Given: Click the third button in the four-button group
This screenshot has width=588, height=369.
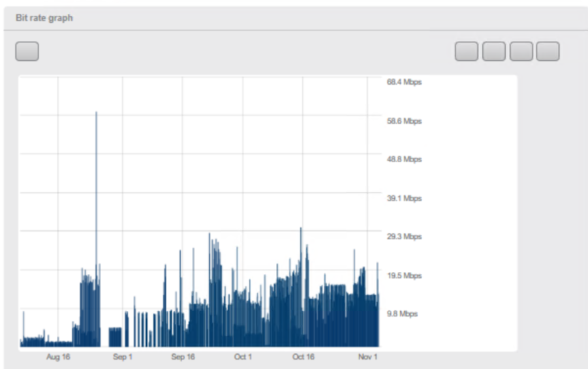Looking at the screenshot, I should click(x=521, y=52).
